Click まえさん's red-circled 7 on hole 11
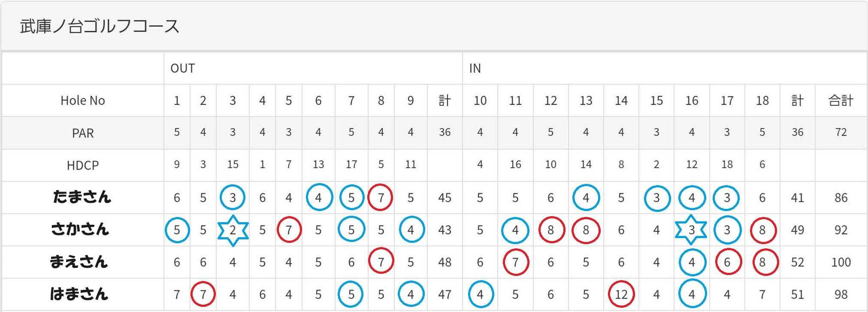The width and height of the screenshot is (868, 312). (515, 262)
